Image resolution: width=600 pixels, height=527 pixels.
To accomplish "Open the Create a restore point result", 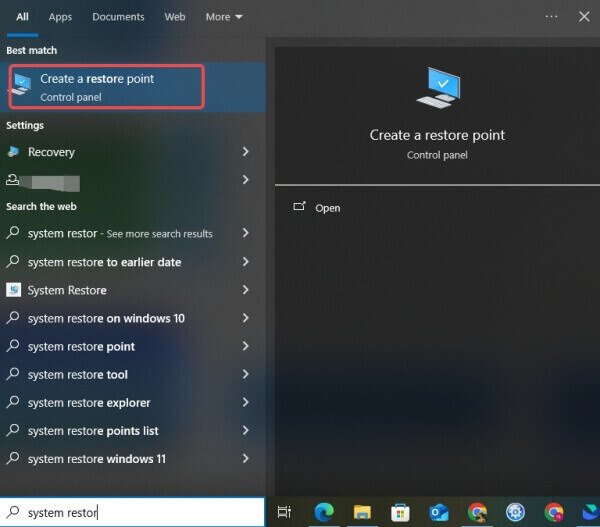I will point(133,87).
